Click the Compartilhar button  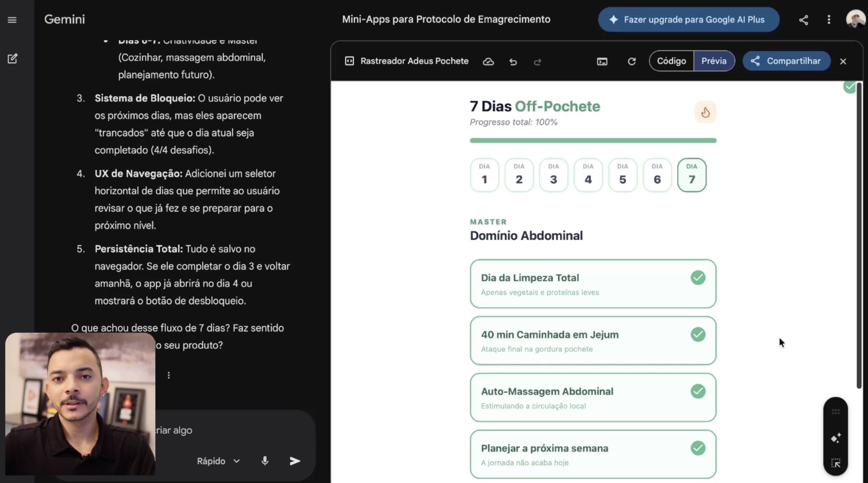pos(786,61)
